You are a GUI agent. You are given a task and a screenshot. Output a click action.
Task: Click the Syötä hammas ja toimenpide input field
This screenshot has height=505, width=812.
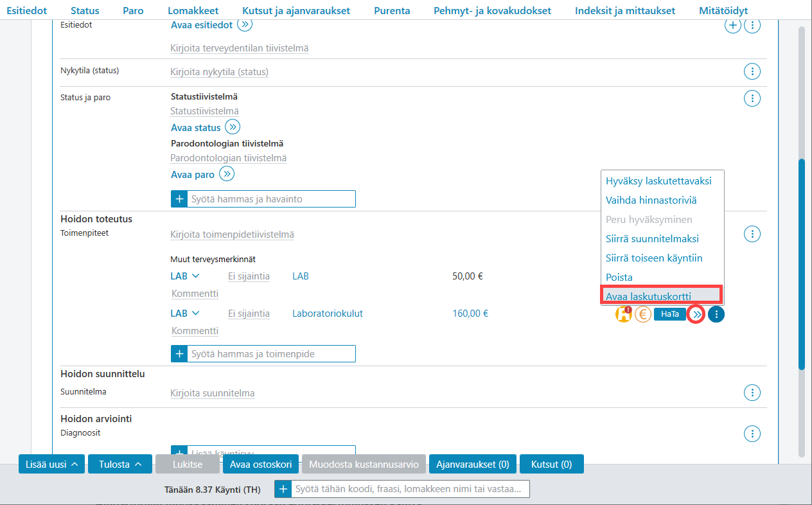(271, 353)
